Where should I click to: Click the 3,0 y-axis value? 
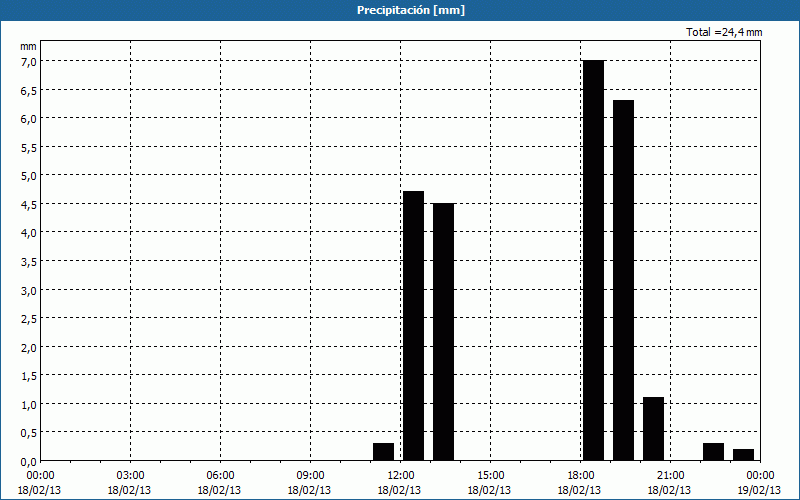click(29, 290)
